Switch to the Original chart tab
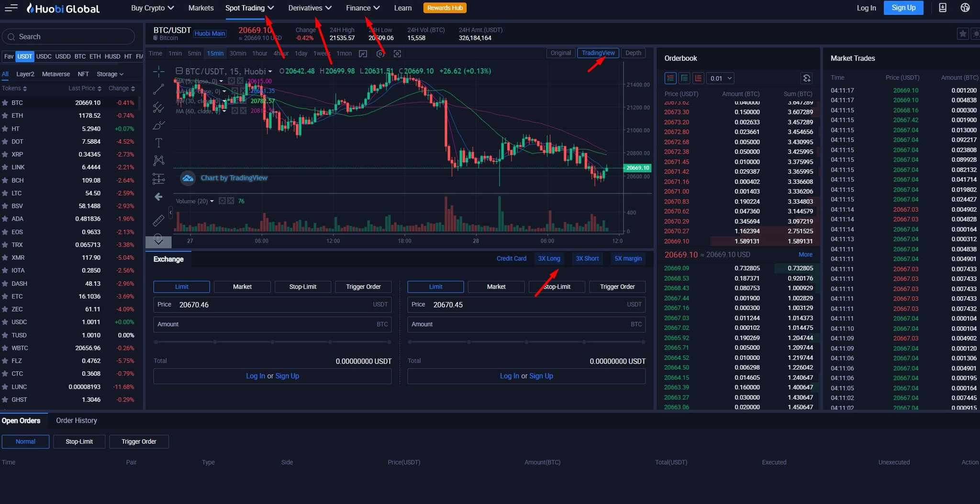Viewport: 980px width, 504px height. click(560, 53)
